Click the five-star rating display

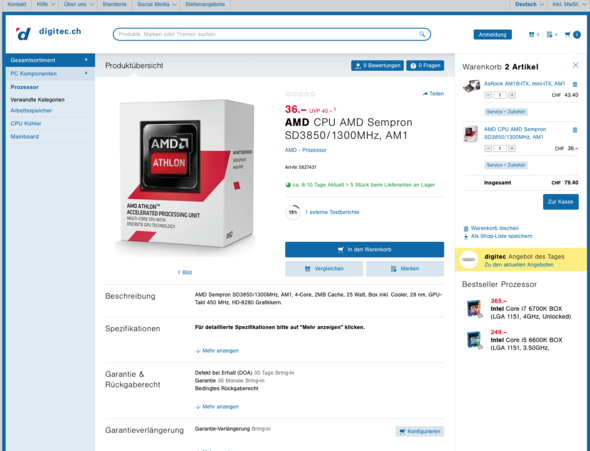point(300,94)
